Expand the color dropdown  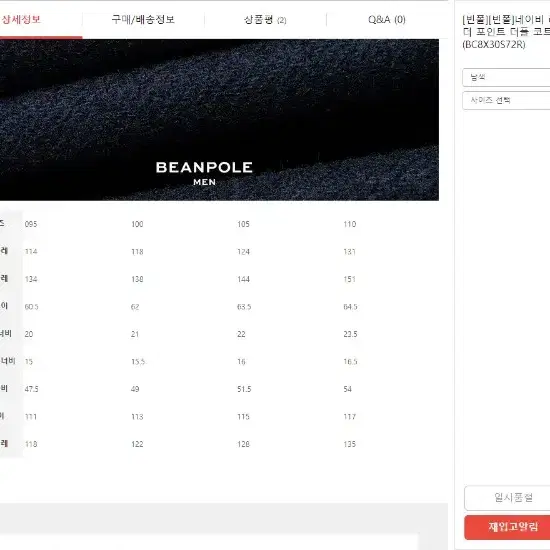(506, 78)
